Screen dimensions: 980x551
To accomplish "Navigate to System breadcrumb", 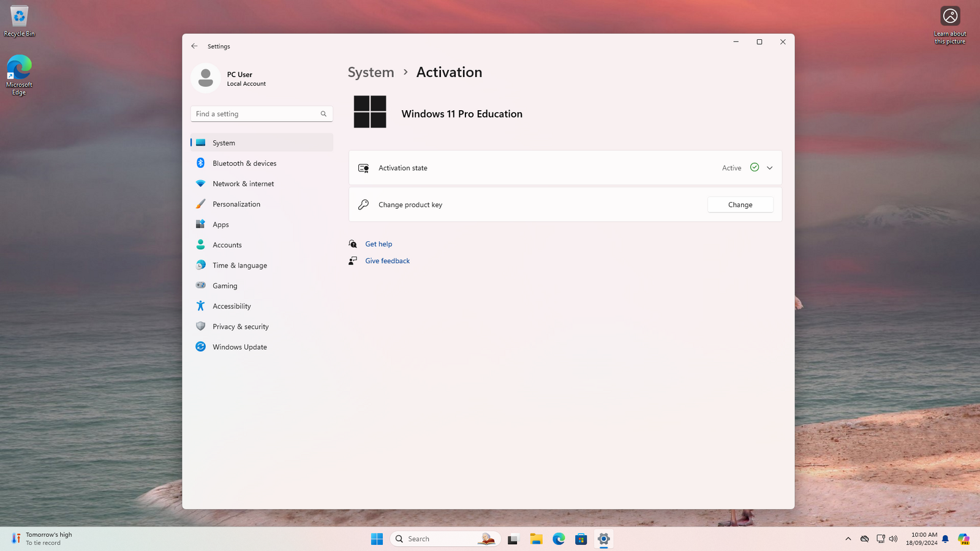I will 371,72.
